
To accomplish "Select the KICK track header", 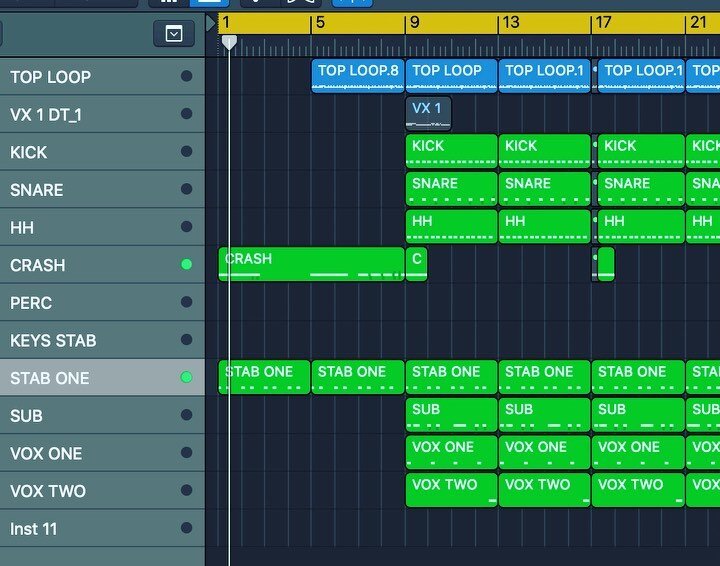I will tap(102, 152).
